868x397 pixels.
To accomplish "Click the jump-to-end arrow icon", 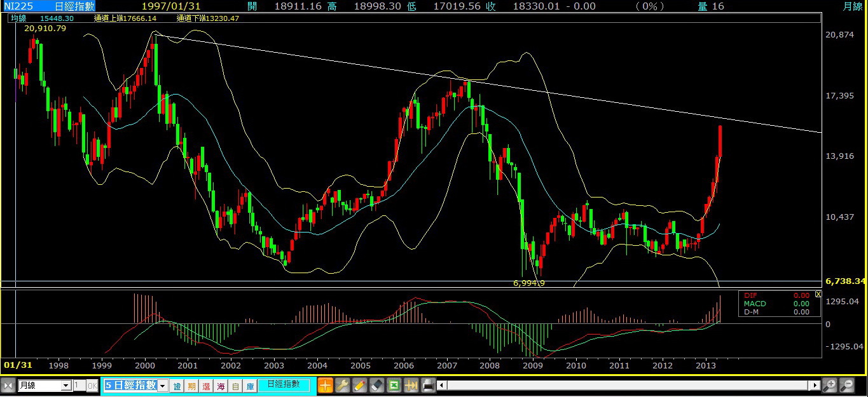I will pyautogui.click(x=411, y=386).
